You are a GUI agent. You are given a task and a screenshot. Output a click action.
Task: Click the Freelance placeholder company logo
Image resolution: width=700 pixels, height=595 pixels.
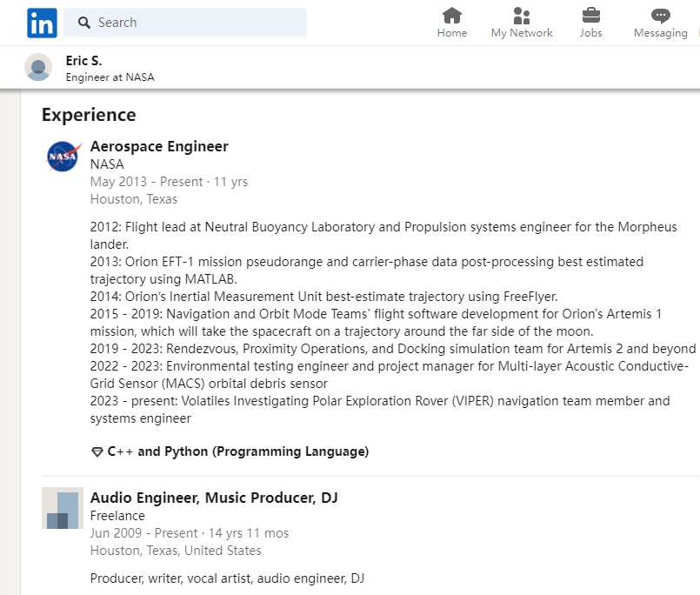[x=63, y=508]
